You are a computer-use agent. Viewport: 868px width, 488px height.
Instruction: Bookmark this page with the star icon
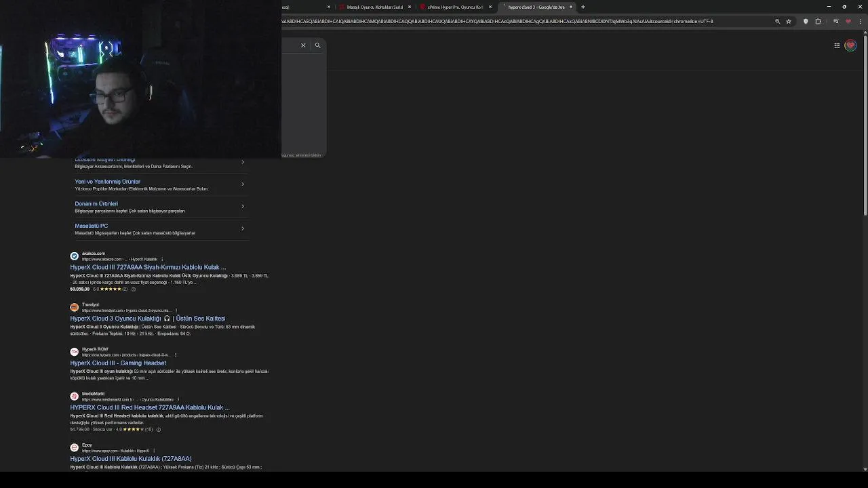coord(789,21)
